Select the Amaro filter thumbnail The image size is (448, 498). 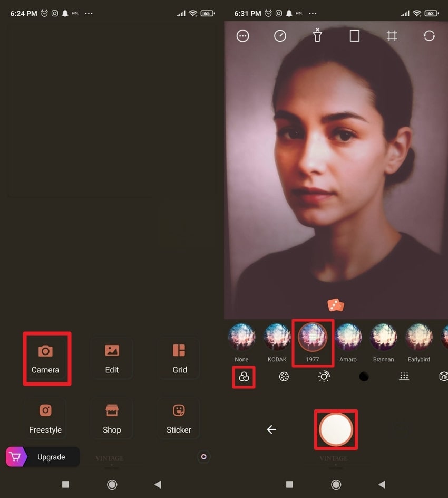(348, 337)
